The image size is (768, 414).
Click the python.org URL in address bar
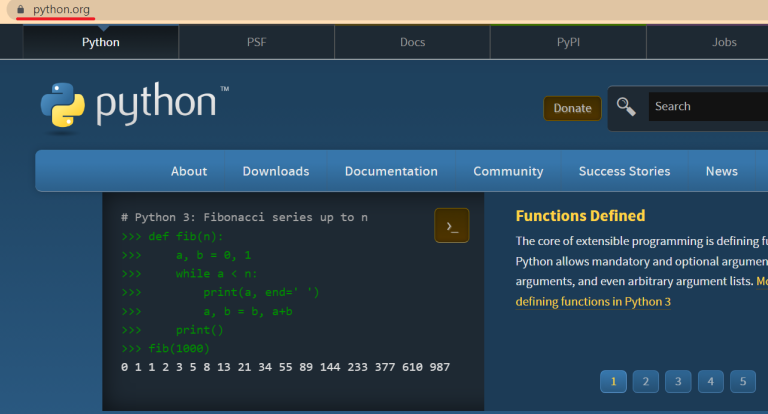pos(61,10)
